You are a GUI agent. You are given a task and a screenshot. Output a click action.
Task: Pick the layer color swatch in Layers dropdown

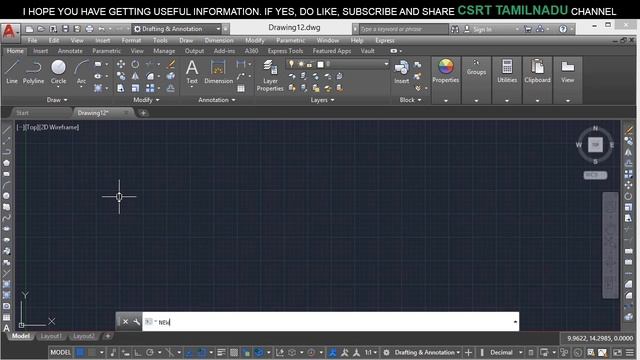click(x=320, y=64)
